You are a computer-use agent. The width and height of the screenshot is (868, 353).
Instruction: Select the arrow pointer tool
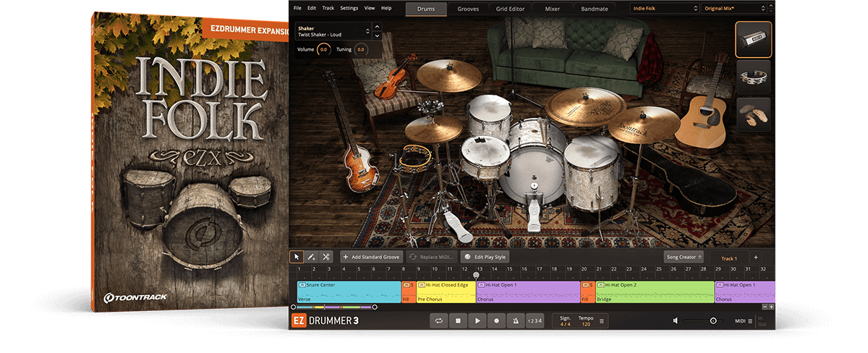click(297, 257)
